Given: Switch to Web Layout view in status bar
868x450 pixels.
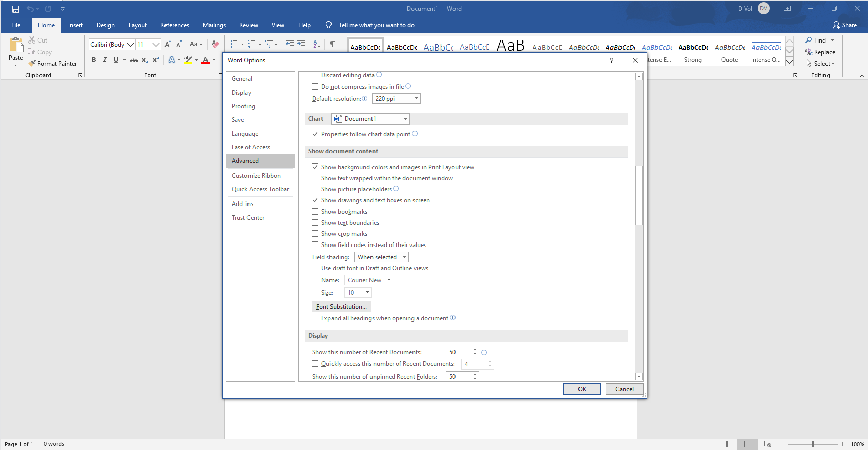Looking at the screenshot, I should pos(767,444).
